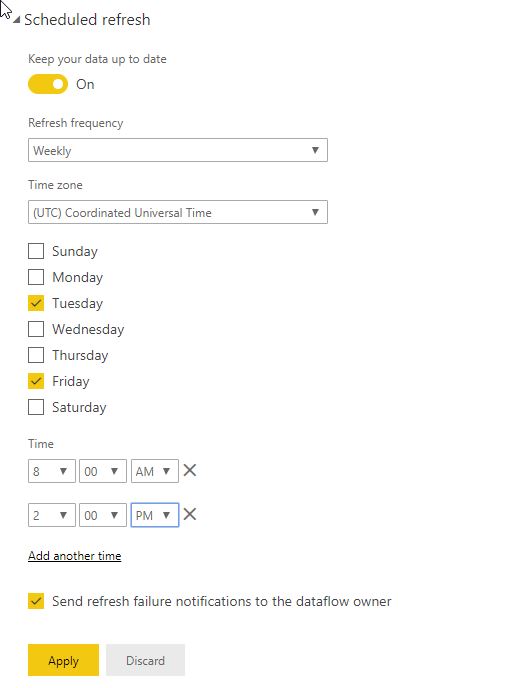Remove the 8:00 AM refresh time
This screenshot has width=518, height=688.
pos(189,471)
